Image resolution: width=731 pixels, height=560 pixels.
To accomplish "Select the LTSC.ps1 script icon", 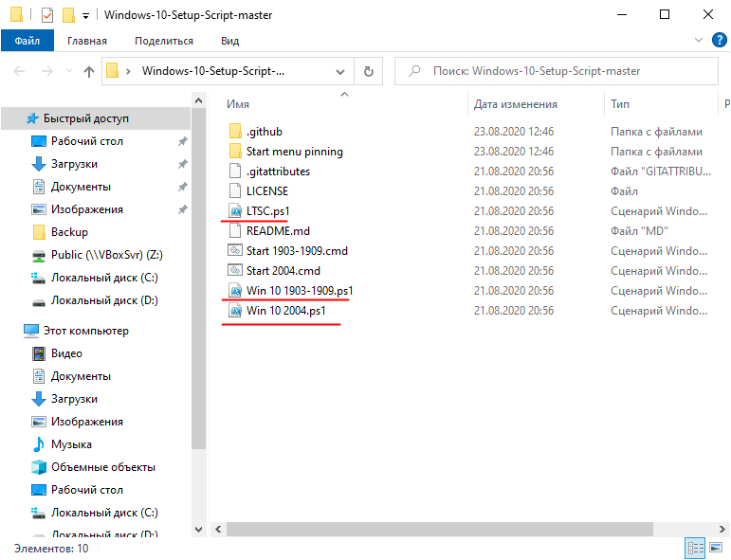I will (x=235, y=211).
